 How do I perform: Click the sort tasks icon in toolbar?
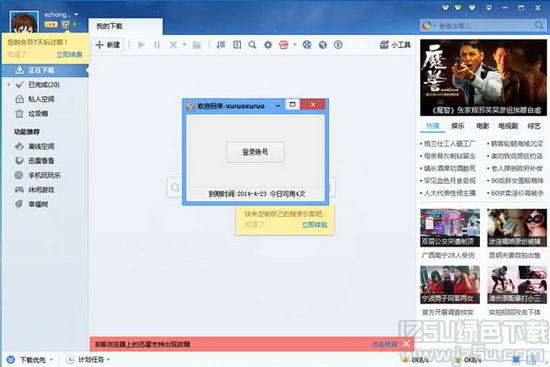pyautogui.click(x=221, y=45)
